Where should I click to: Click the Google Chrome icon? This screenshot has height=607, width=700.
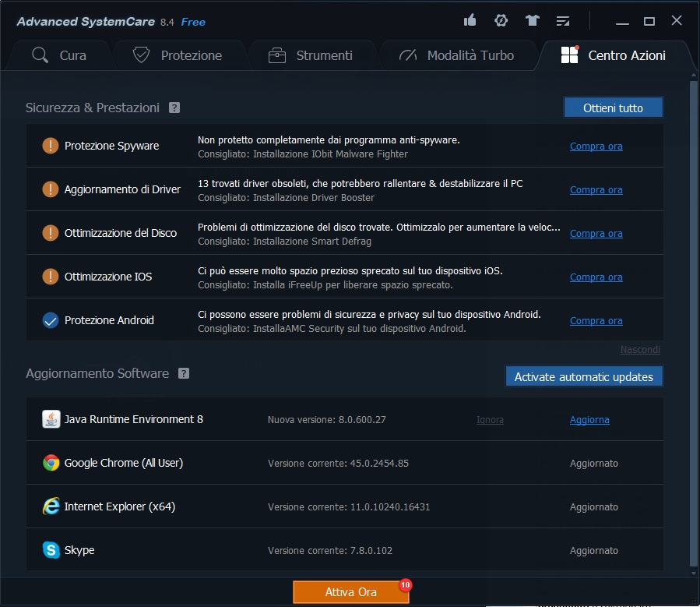pos(51,463)
